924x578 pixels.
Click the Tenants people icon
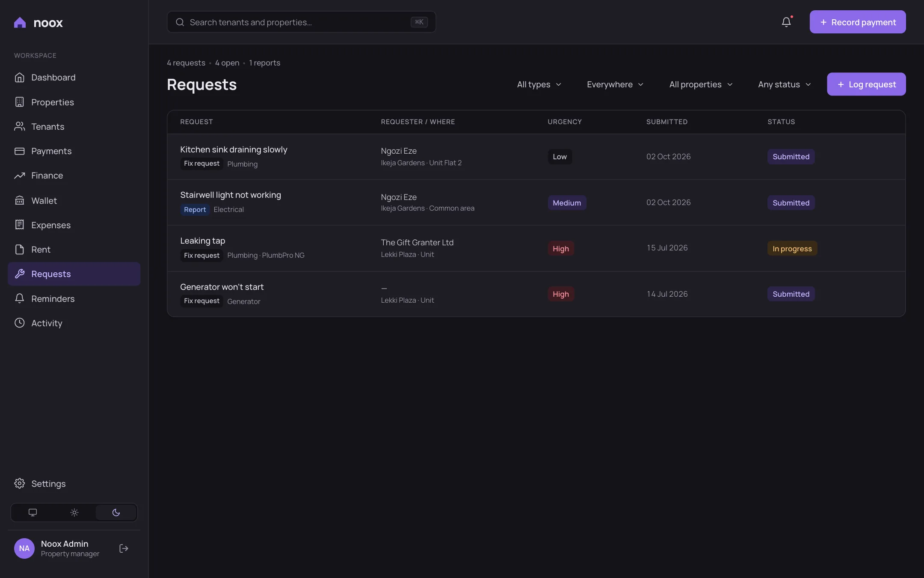pyautogui.click(x=19, y=126)
